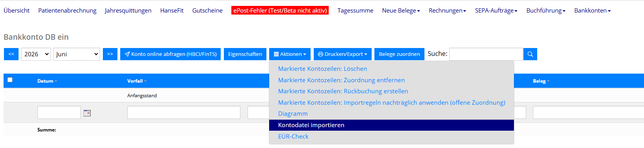Click the 'Anfangsstand' row text

[142, 96]
